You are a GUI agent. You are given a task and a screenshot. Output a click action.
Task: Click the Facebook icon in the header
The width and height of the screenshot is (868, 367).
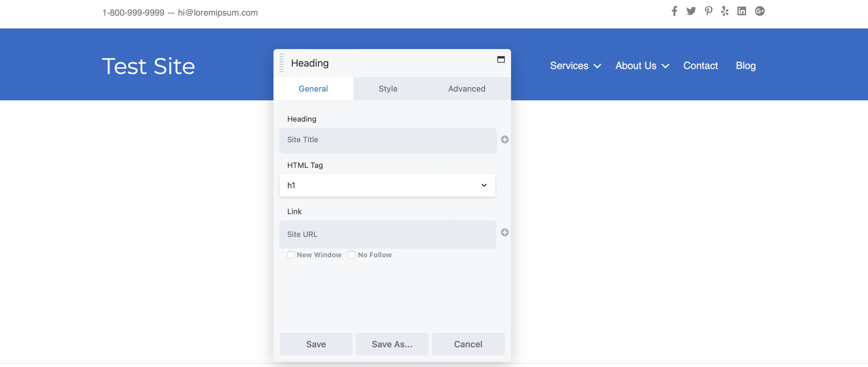(674, 11)
